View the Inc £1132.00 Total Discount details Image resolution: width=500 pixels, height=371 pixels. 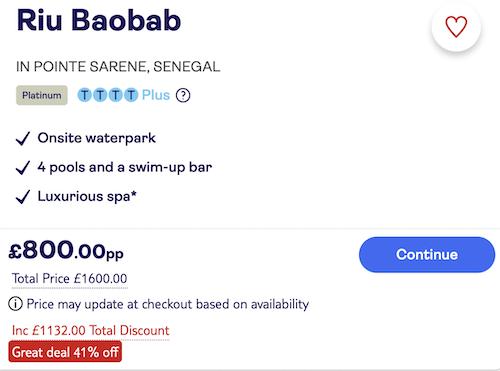click(x=90, y=331)
